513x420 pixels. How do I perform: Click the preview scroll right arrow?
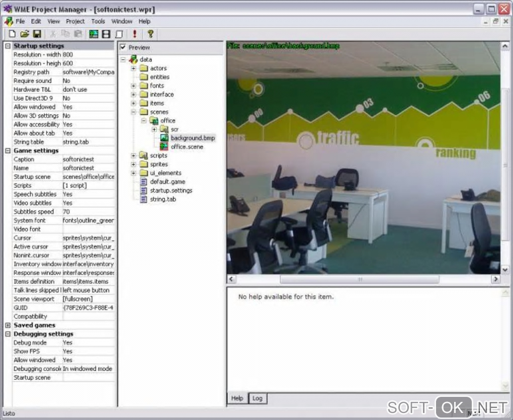[x=495, y=279]
